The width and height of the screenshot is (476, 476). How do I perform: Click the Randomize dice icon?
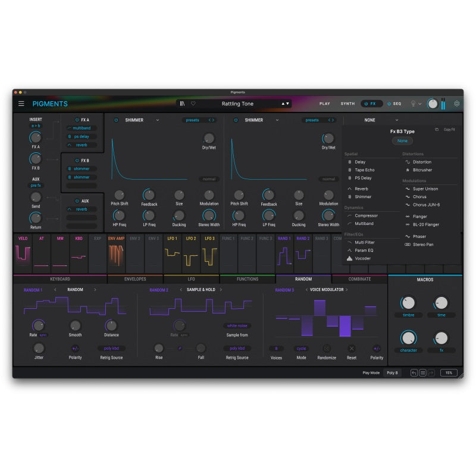pyautogui.click(x=326, y=349)
